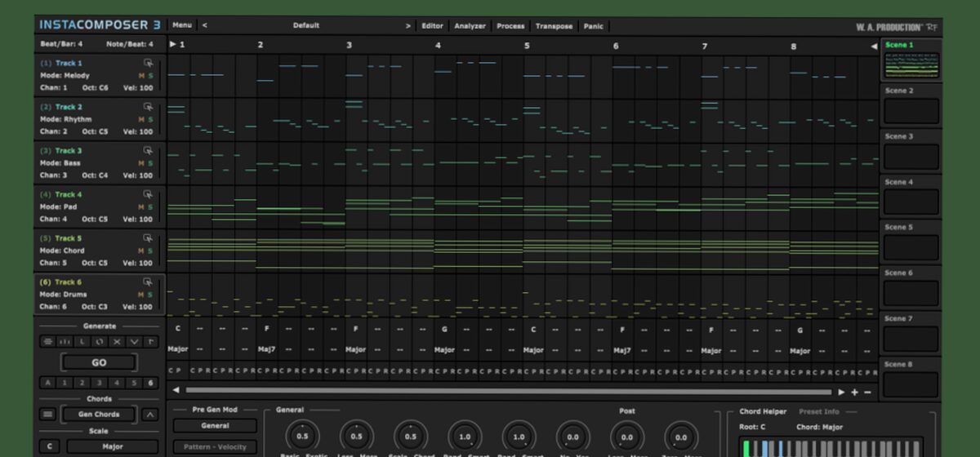The image size is (980, 457).
Task: Open the Pattern - Velocity dropdown
Action: pos(215,447)
